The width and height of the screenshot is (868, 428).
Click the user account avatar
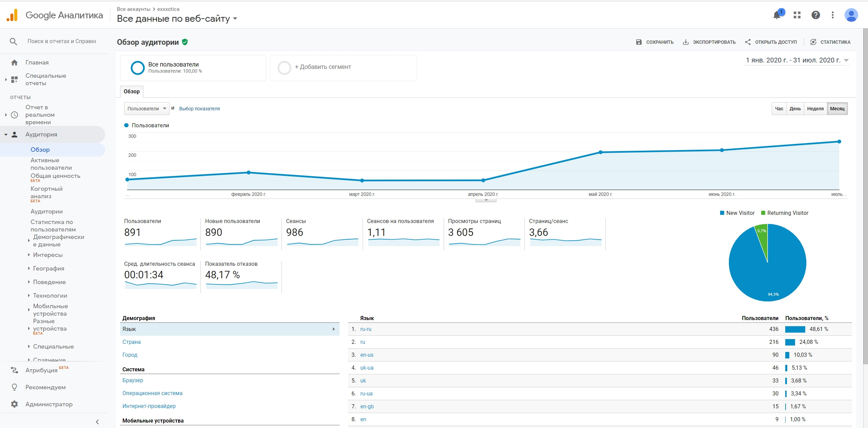(x=851, y=15)
